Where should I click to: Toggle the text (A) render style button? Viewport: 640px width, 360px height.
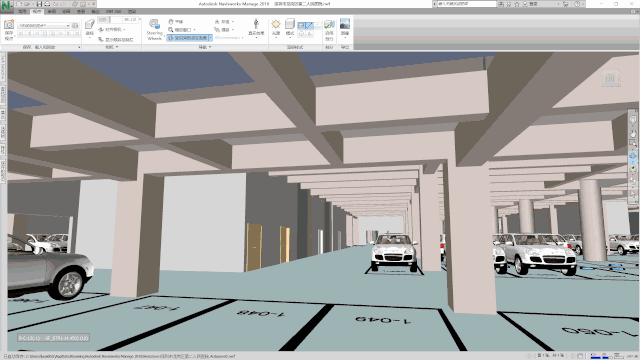click(x=309, y=34)
